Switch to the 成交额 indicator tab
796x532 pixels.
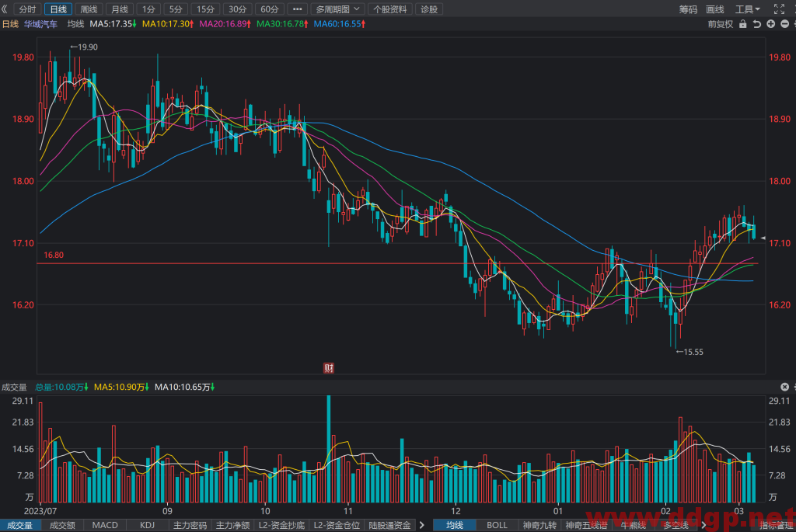[x=62, y=526]
